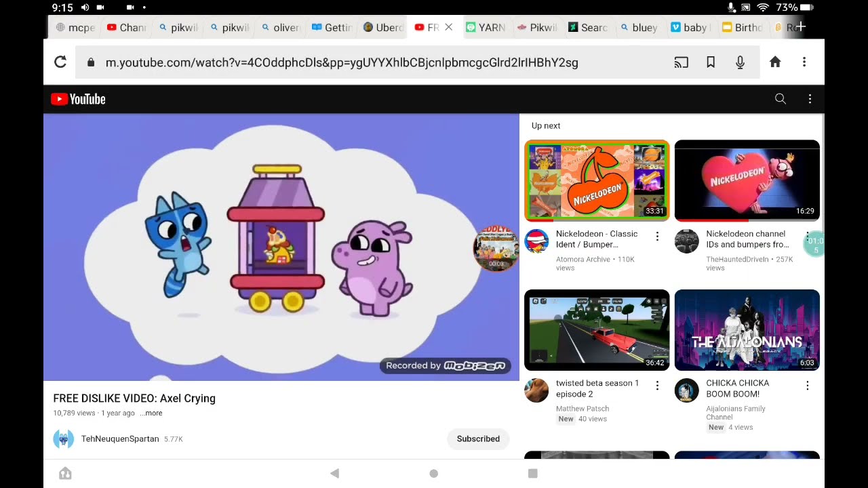This screenshot has width=868, height=488.
Task: Open a new tab with plus icon
Action: [x=800, y=27]
